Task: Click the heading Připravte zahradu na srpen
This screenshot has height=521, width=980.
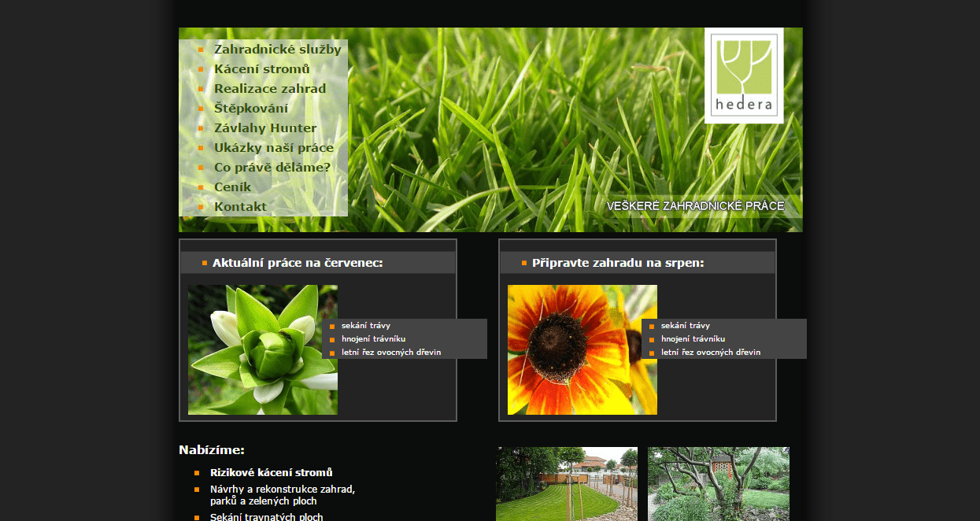Action: pos(618,263)
